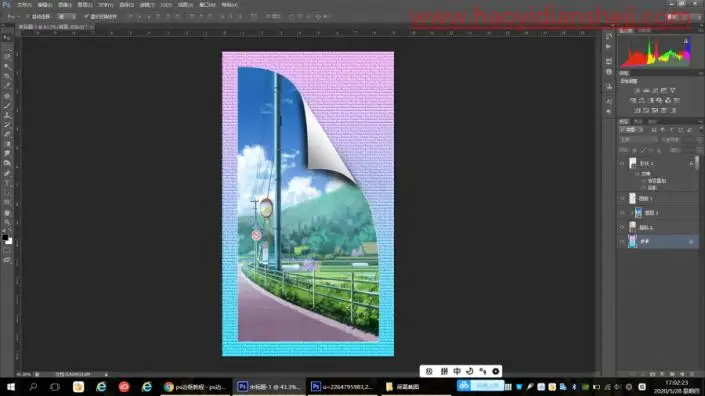Hide the 背景 background layer
Viewport: 705px width, 396px height.
coord(622,242)
